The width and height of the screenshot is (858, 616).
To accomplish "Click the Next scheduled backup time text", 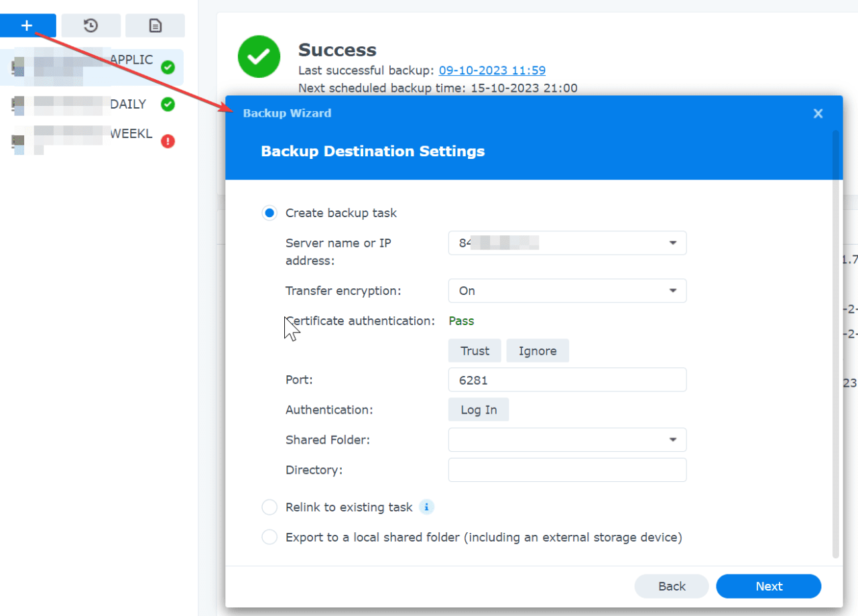I will point(438,88).
